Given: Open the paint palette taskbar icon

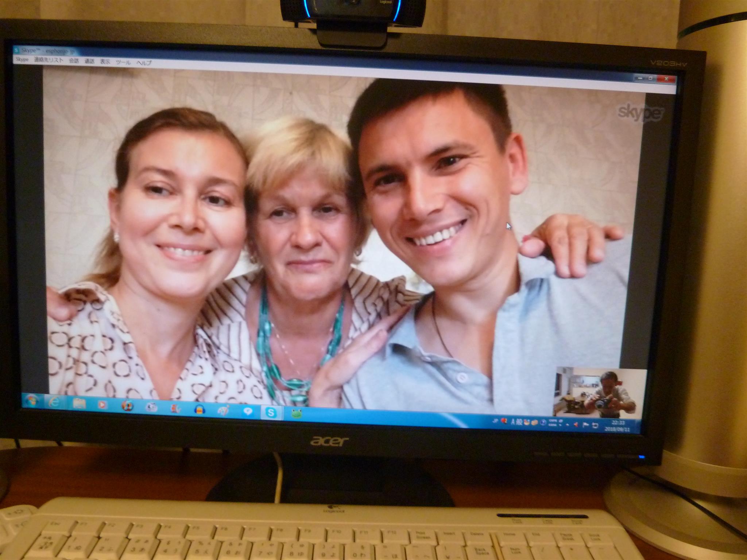Looking at the screenshot, I should pos(223,410).
